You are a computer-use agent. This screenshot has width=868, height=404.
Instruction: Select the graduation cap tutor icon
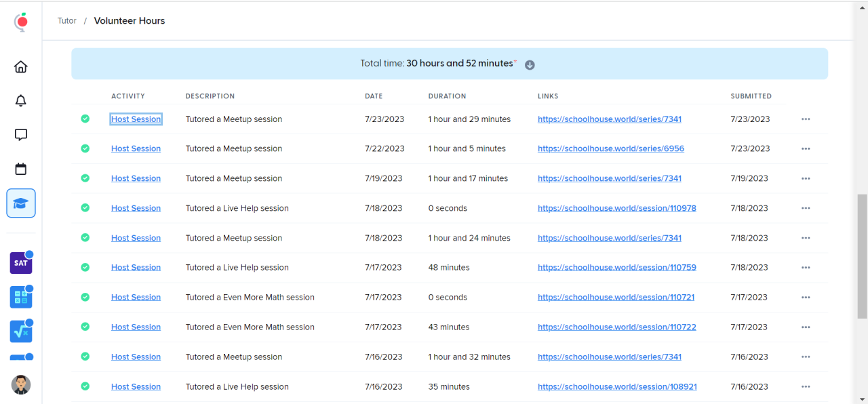(x=21, y=203)
